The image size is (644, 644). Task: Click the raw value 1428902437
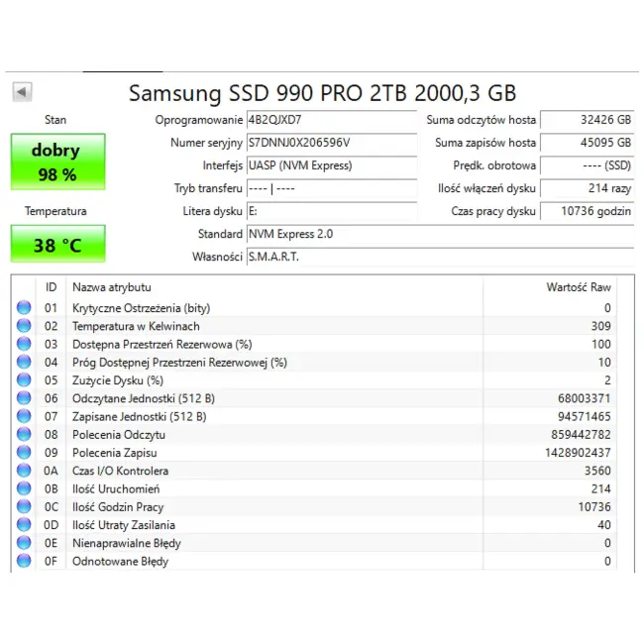(x=578, y=453)
